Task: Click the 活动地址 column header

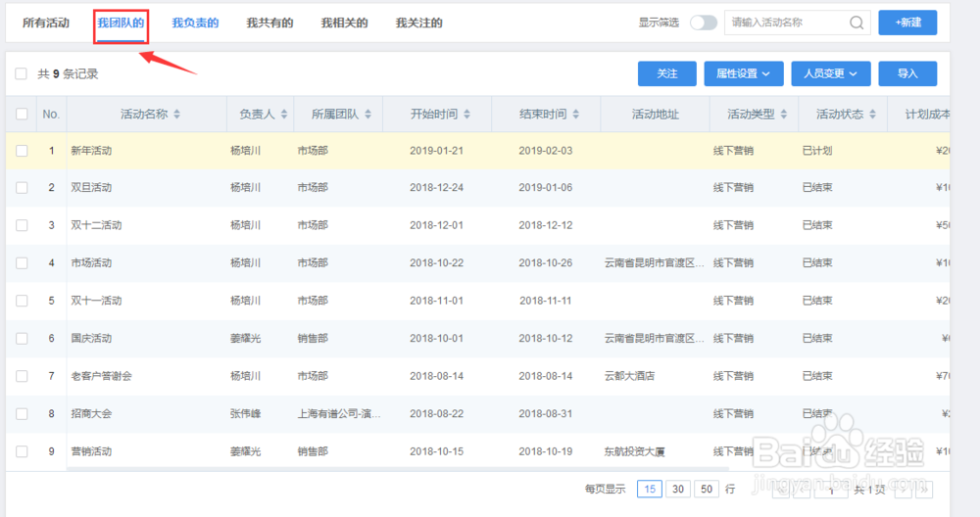Action: (655, 115)
